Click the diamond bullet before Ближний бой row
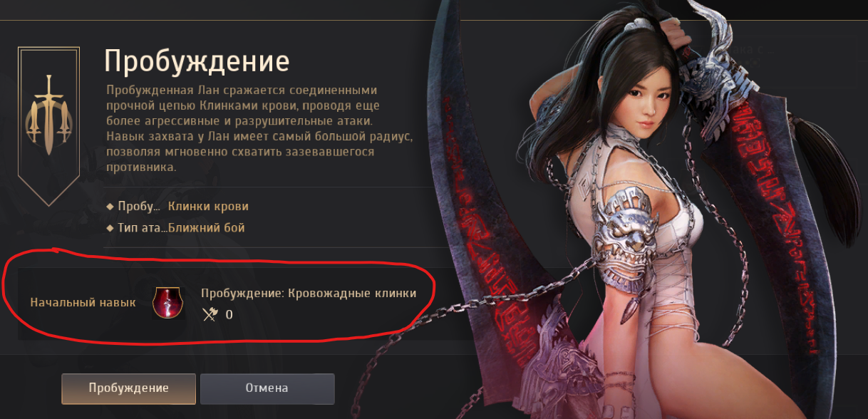Image resolution: width=868 pixels, height=419 pixels. 110,228
